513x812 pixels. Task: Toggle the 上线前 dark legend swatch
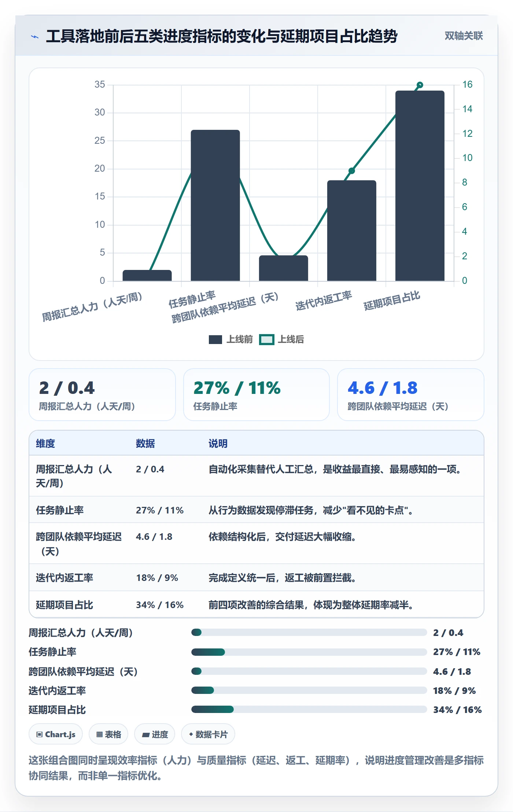pos(215,340)
